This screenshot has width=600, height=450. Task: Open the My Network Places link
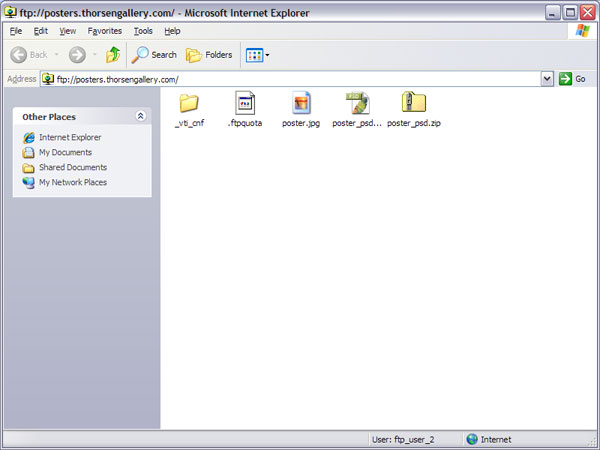[x=72, y=182]
